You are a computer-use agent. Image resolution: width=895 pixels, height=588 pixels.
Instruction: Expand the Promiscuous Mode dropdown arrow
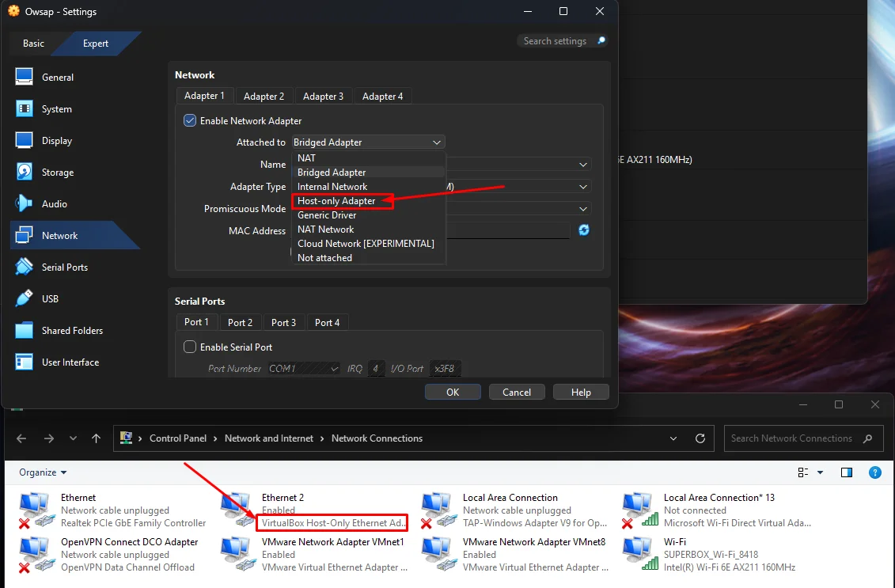[x=582, y=209]
